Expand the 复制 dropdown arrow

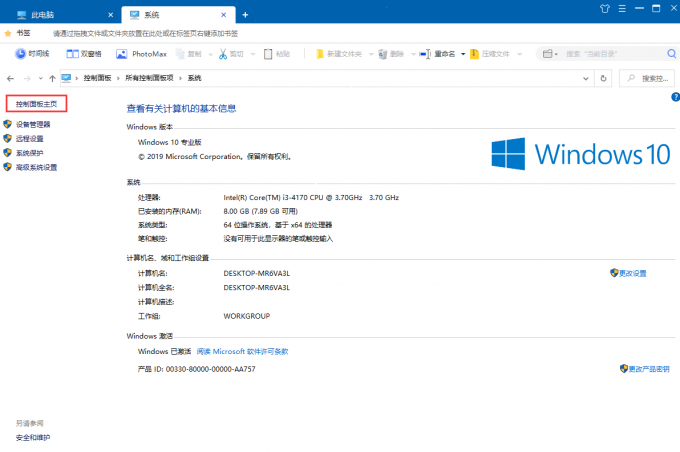[211, 54]
